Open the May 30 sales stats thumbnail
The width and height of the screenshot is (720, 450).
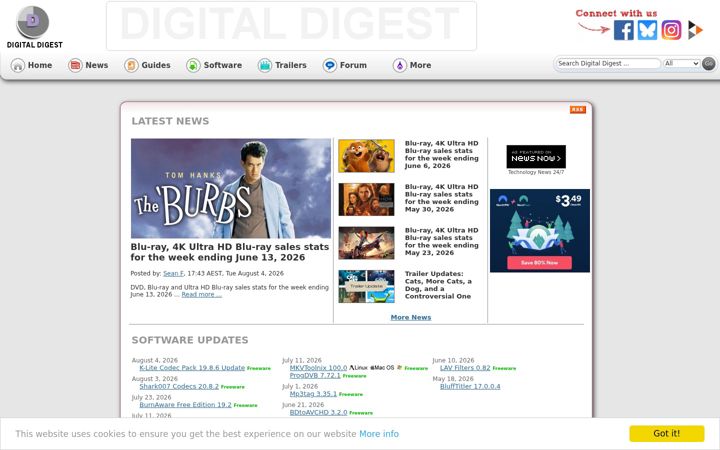coord(366,199)
